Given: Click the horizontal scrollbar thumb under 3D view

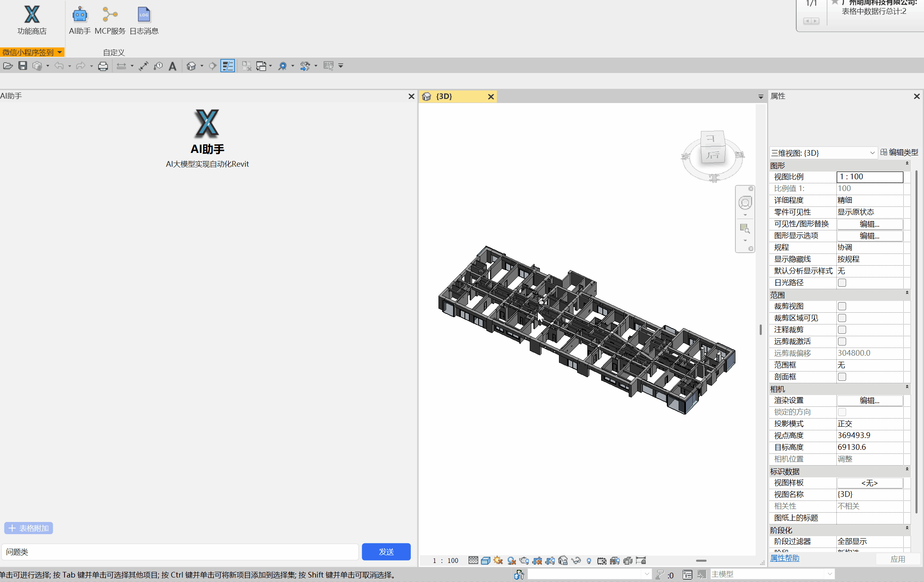Looking at the screenshot, I should click(x=701, y=561).
